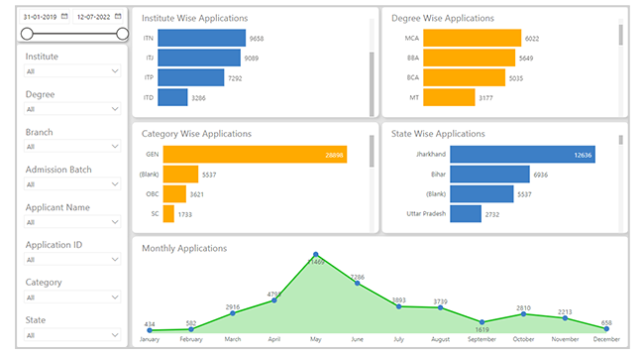Open the Degree filter dropdown
This screenshot has height=357, width=644.
[x=72, y=109]
